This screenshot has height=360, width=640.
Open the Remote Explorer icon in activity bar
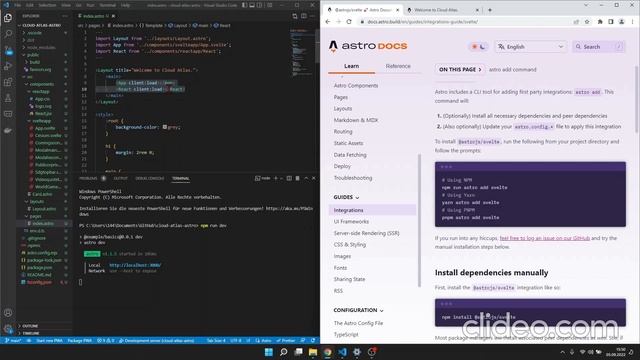click(x=8, y=114)
